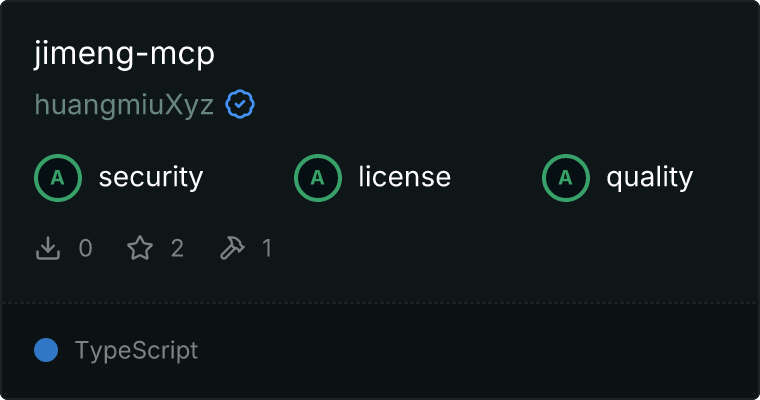Click the quality grade A circle

pyautogui.click(x=566, y=178)
